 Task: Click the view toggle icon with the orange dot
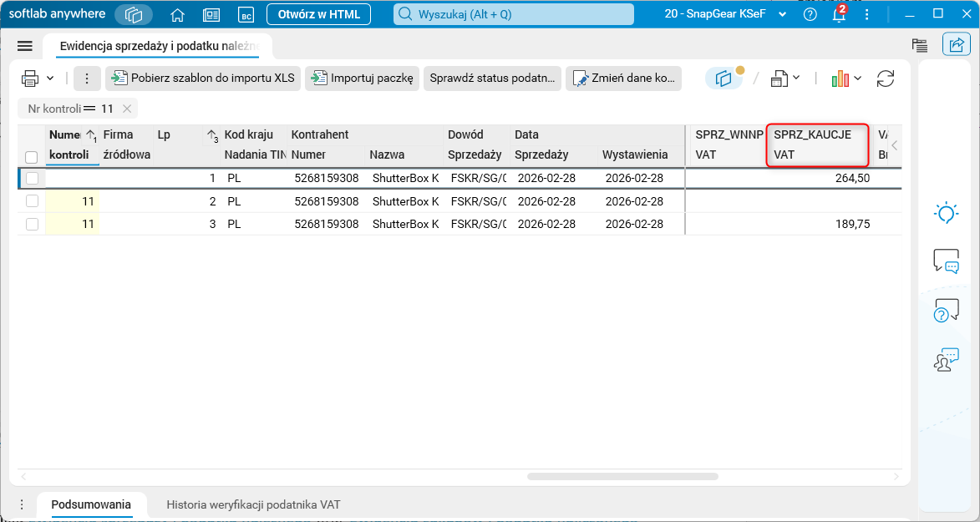coord(724,79)
